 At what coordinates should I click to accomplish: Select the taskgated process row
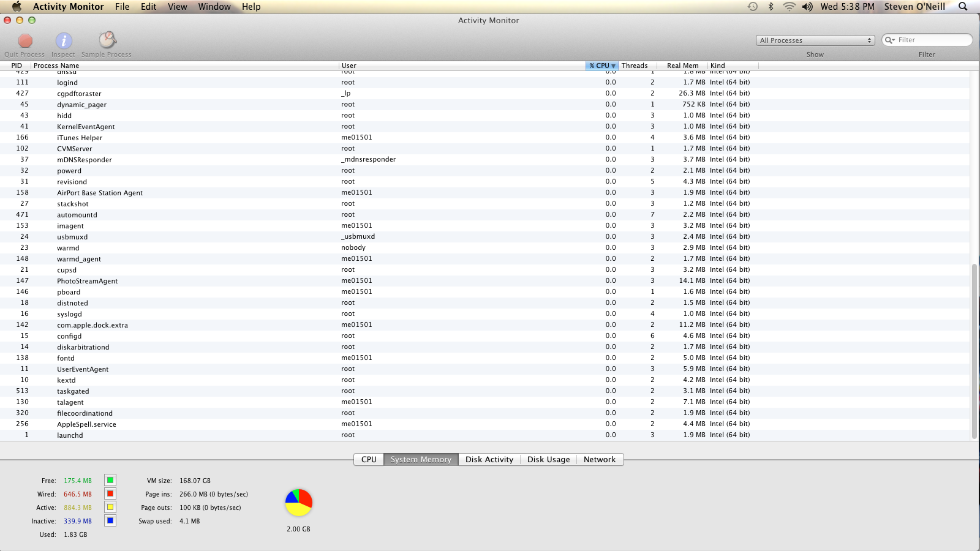[x=485, y=391]
